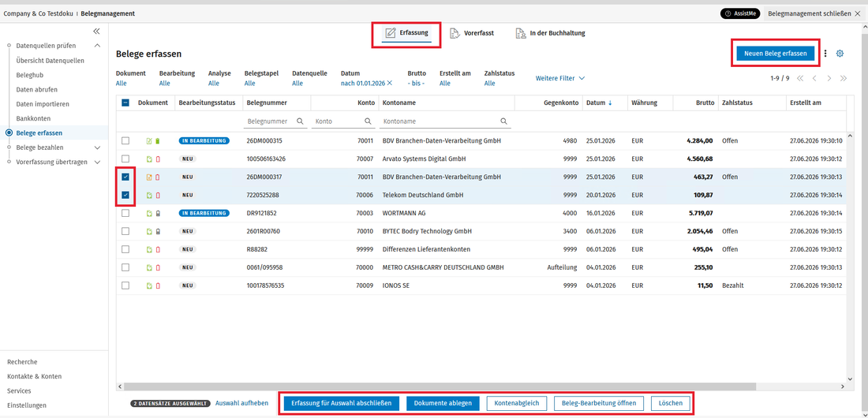Check the checkbox for Differenzen Lieferantenkonten

[125, 249]
